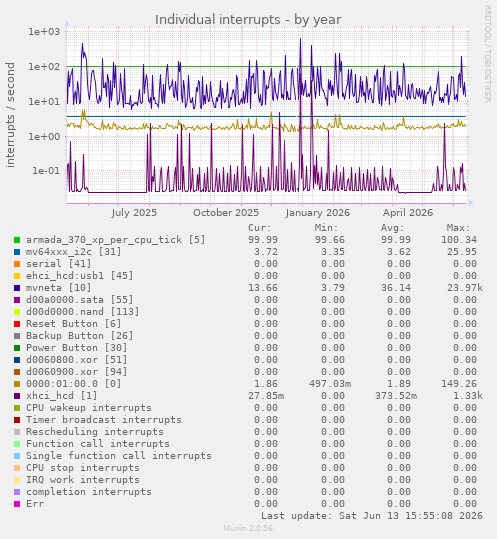This screenshot has height=539, width=497.
Task: Click the 'xhci_hcd [1]' legend label
Action: click(x=62, y=396)
